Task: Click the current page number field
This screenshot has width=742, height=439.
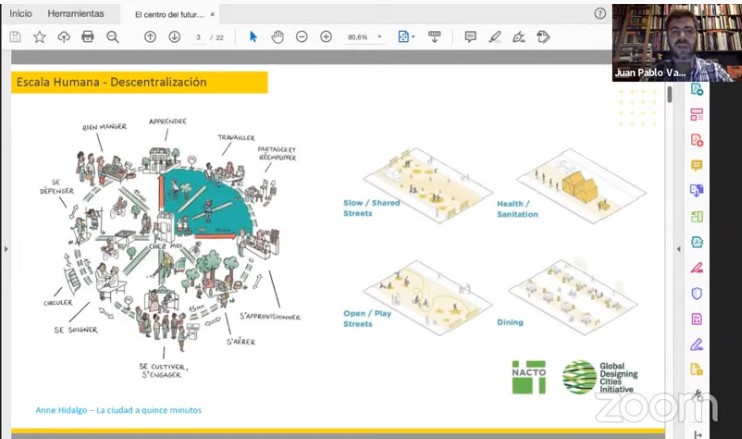Action: (x=200, y=37)
